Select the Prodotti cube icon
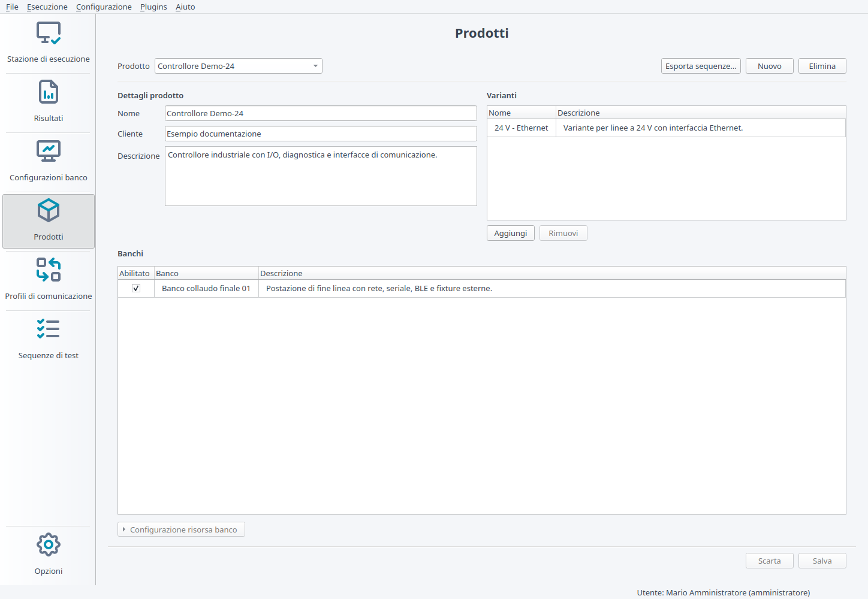 click(x=49, y=211)
